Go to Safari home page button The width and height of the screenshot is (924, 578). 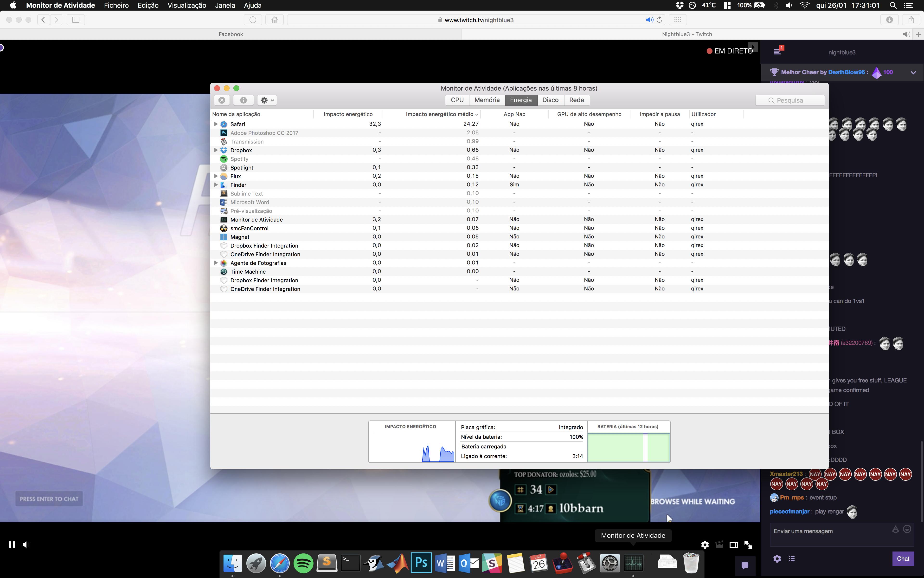[x=275, y=20]
